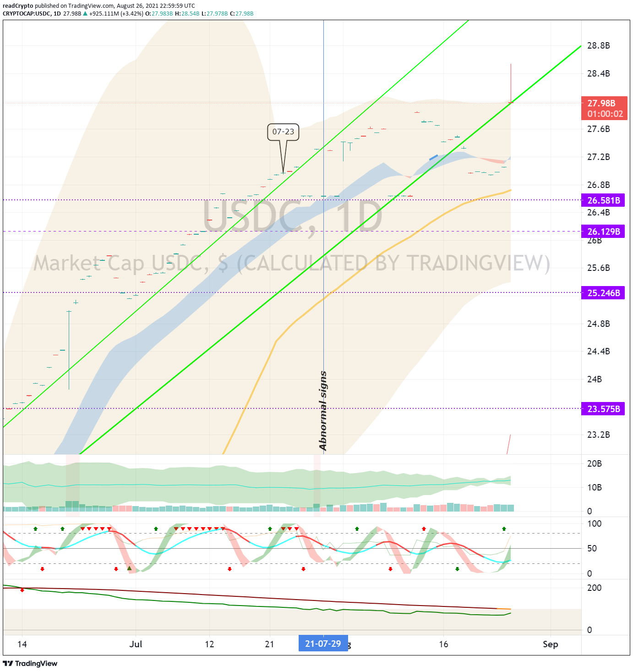Click the 07-23 callout label
This screenshot has width=633, height=672.
click(284, 132)
